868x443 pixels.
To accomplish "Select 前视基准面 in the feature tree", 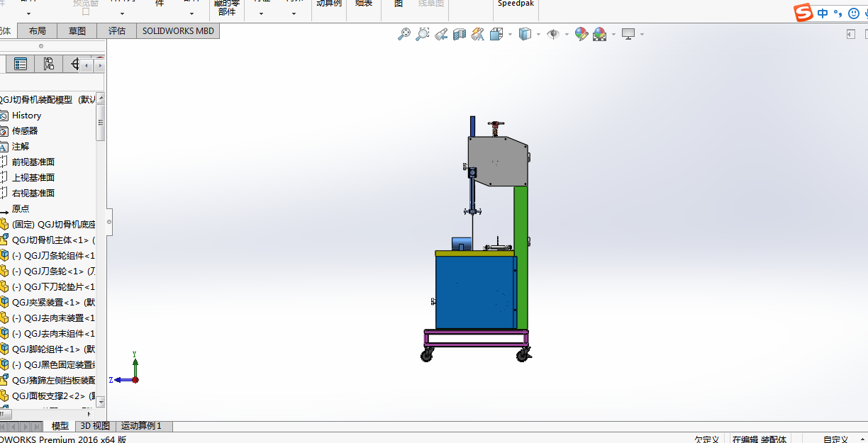I will [33, 162].
